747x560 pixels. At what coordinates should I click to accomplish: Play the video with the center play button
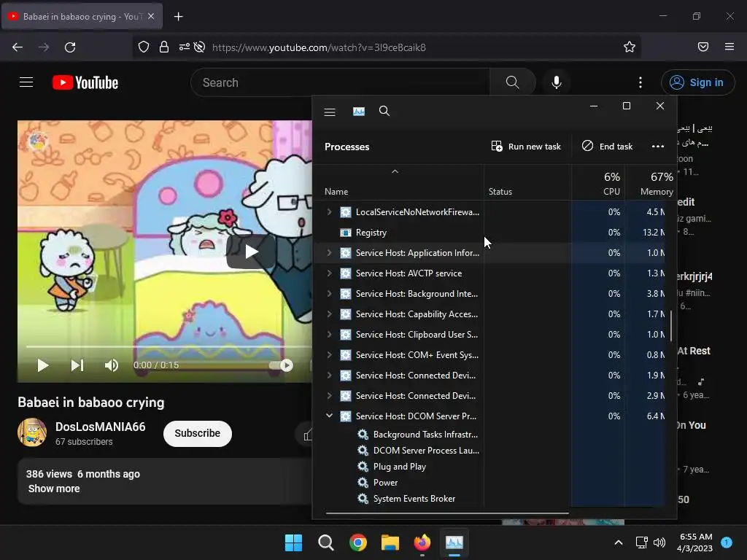point(251,252)
